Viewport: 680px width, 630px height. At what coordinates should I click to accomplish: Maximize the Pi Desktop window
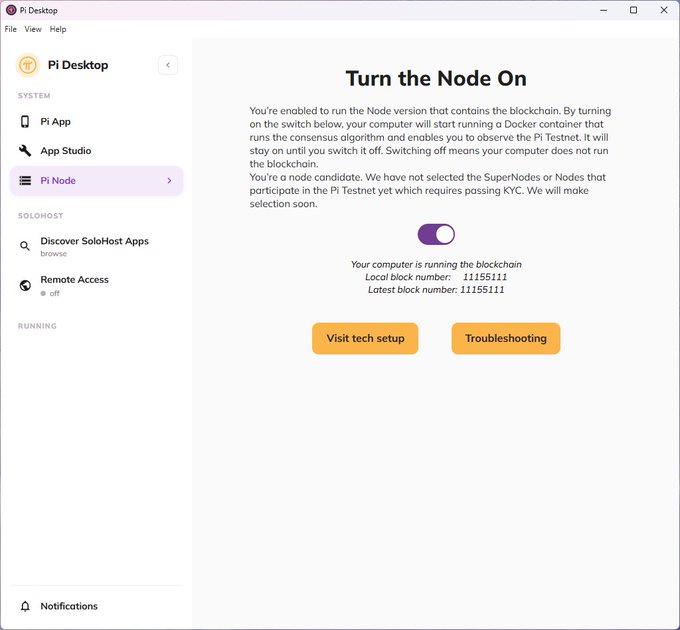[x=634, y=10]
